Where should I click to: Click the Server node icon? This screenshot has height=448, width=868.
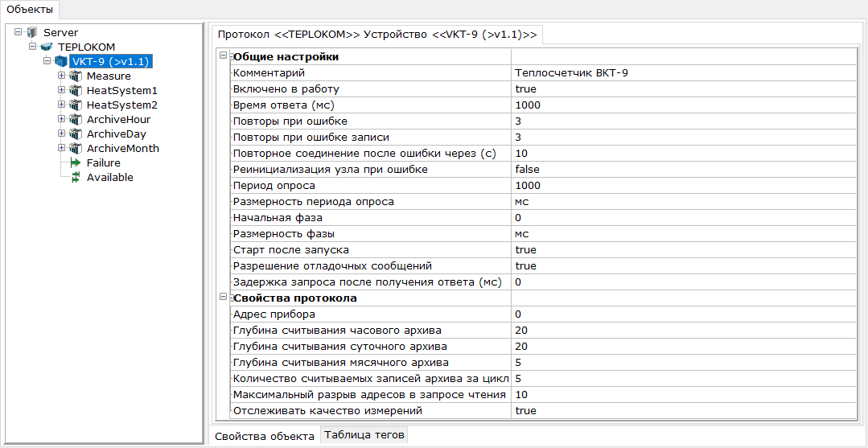33,33
